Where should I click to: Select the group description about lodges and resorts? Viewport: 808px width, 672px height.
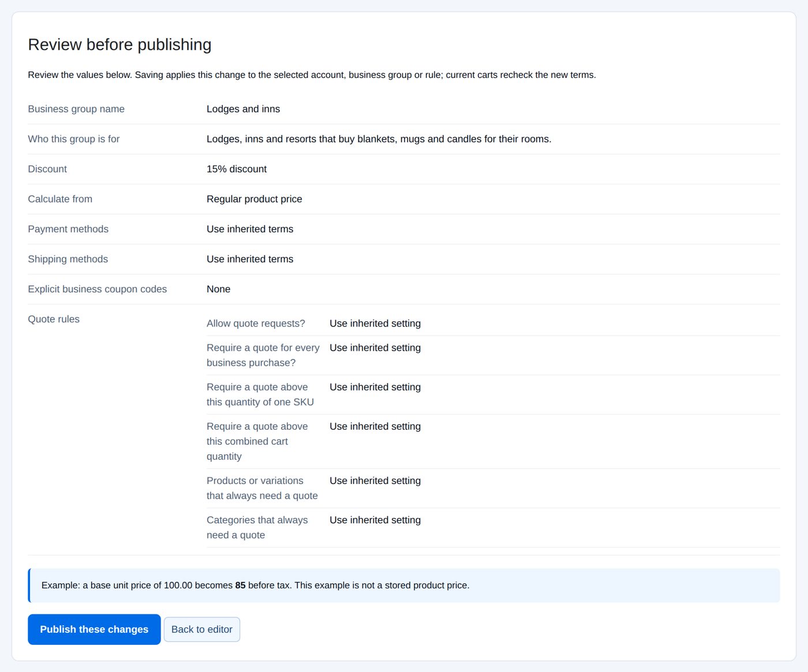tap(379, 139)
